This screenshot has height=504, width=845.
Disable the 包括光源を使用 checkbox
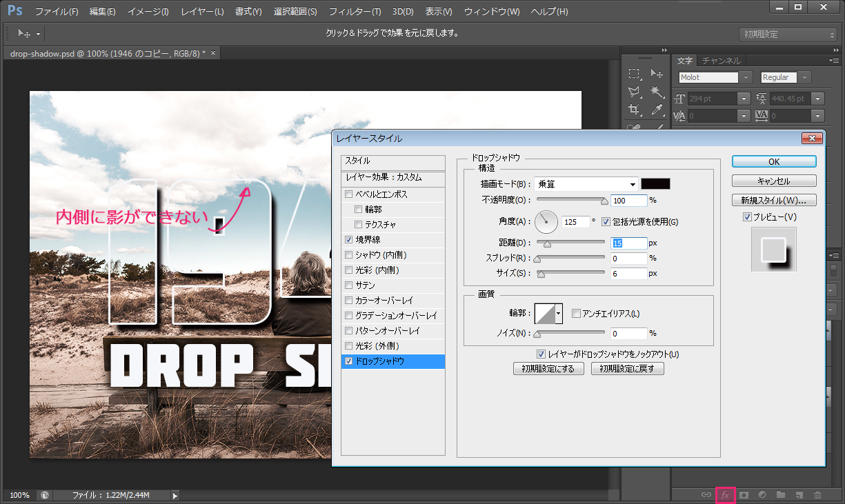click(x=606, y=222)
